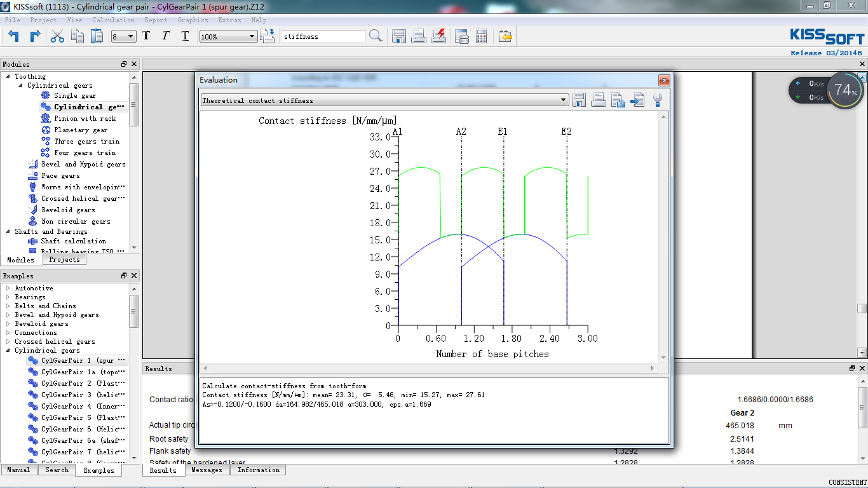This screenshot has width=868, height=488.
Task: Expand the Bearings examples folder
Action: click(8, 297)
